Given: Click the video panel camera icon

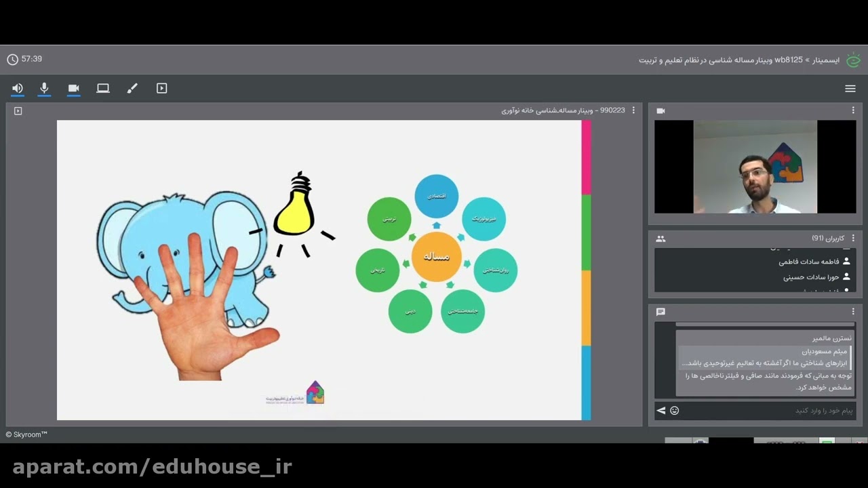Looking at the screenshot, I should point(661,110).
